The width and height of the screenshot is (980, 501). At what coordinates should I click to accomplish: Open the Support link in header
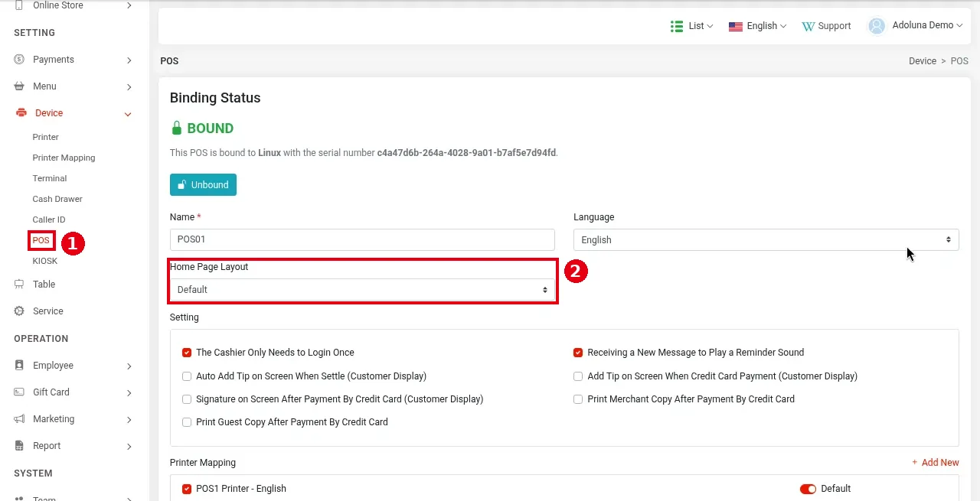pyautogui.click(x=826, y=26)
